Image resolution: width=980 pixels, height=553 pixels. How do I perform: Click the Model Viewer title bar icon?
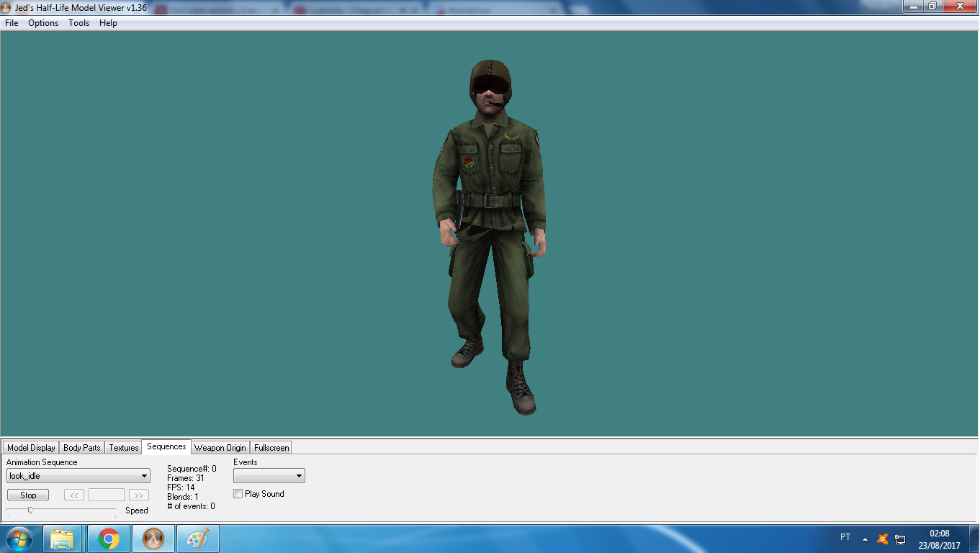point(6,6)
